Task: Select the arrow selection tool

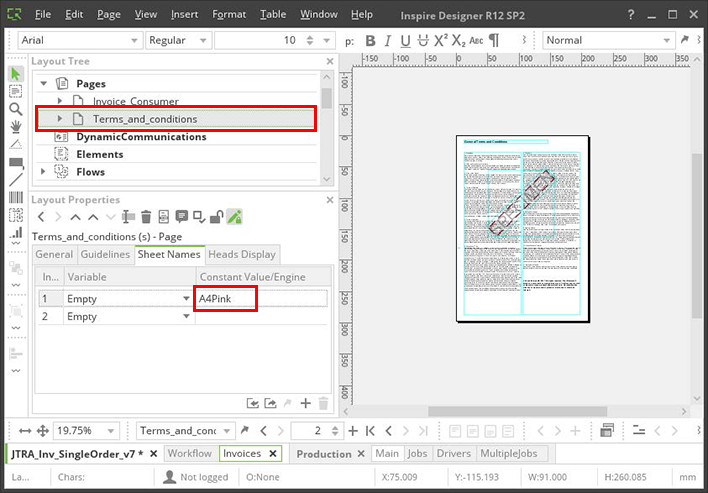Action: [15, 75]
